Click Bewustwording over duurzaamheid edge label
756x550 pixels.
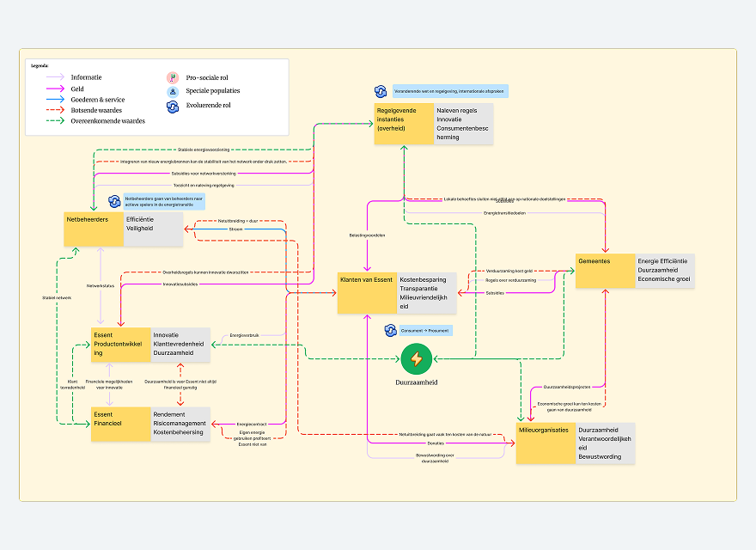pos(435,458)
